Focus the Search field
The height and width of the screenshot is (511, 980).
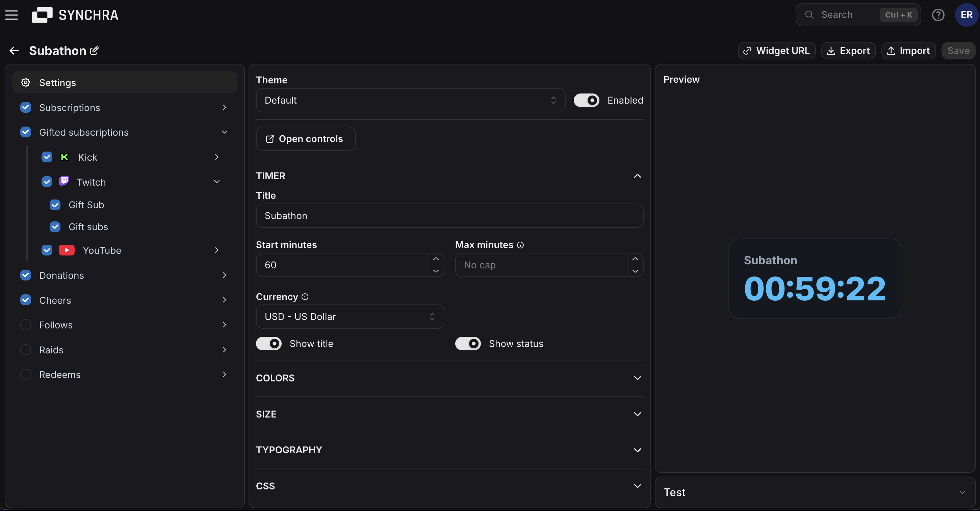[x=858, y=15]
